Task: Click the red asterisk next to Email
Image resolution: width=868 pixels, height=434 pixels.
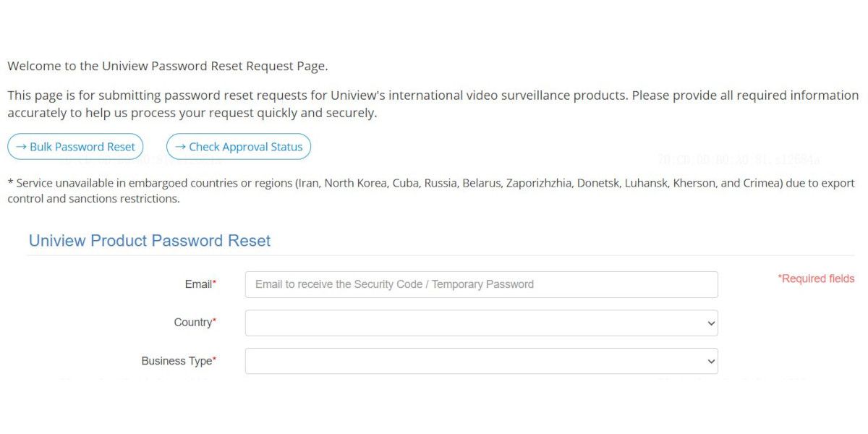Action: click(214, 283)
